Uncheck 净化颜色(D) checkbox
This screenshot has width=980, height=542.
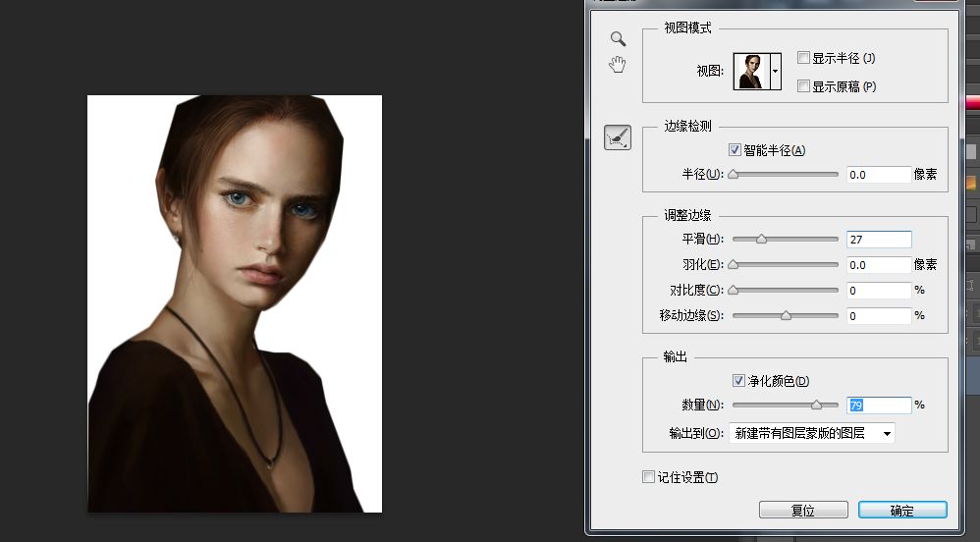738,381
